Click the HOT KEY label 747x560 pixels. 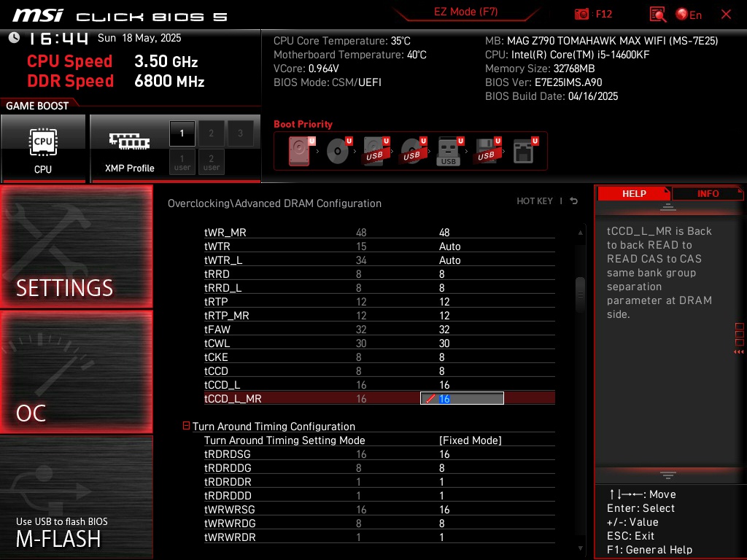535,201
